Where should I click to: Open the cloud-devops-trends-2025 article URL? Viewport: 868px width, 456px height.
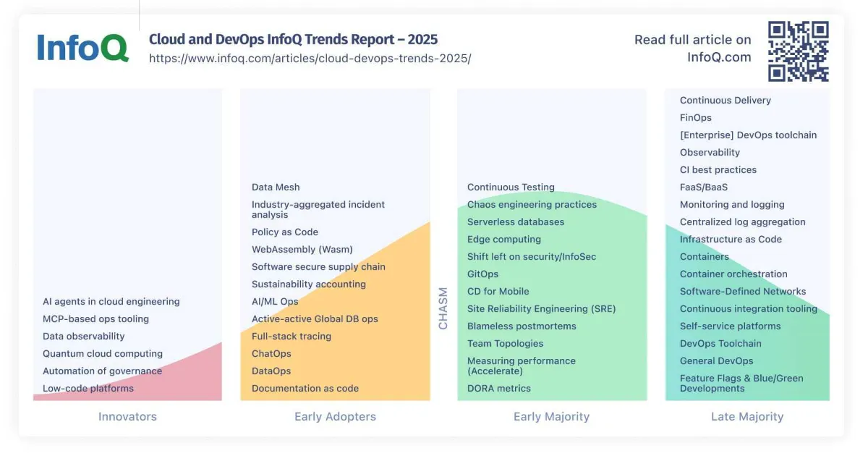310,58
